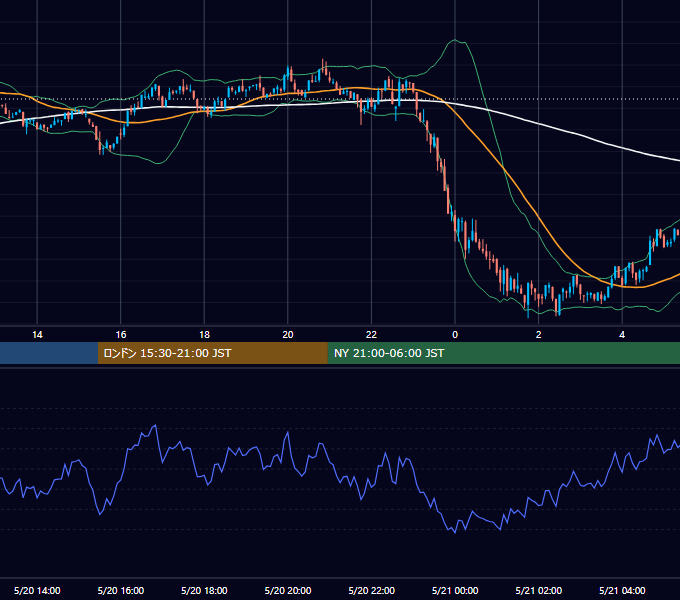Click the hour label 4 on price chart axis

click(622, 335)
